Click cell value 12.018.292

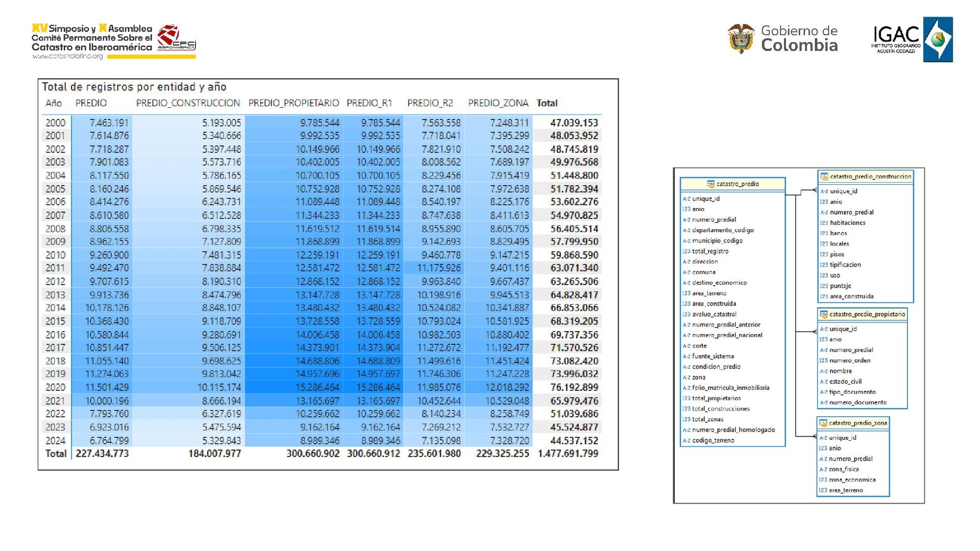(x=507, y=387)
